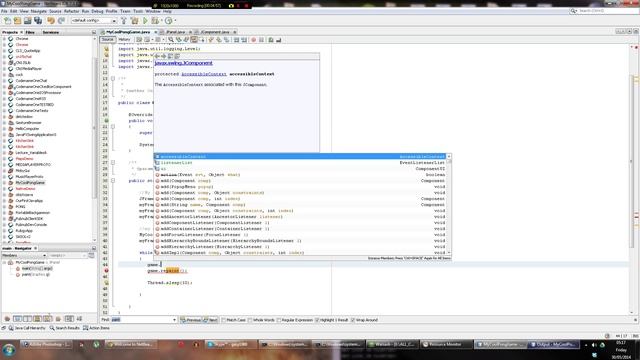Image resolution: width=640 pixels, height=360 pixels.
Task: Click the Redo toolbar icon
Action: (61, 20)
